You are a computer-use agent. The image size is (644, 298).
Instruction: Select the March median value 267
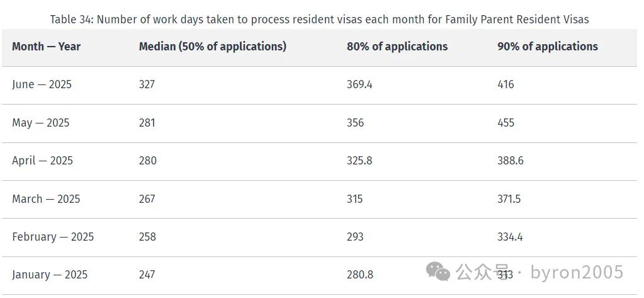click(x=147, y=199)
